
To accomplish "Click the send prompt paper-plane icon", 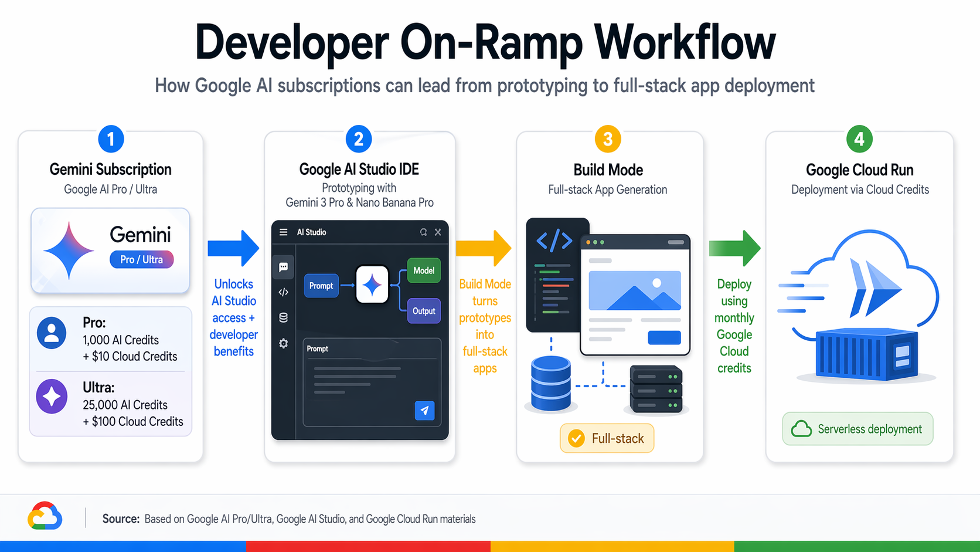I will (x=425, y=411).
